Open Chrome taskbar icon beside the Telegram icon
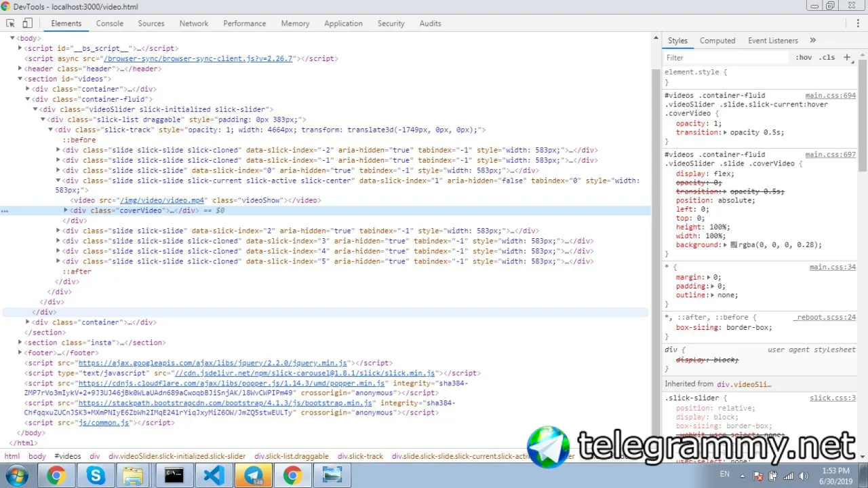The width and height of the screenshot is (868, 488). pyautogui.click(x=293, y=475)
